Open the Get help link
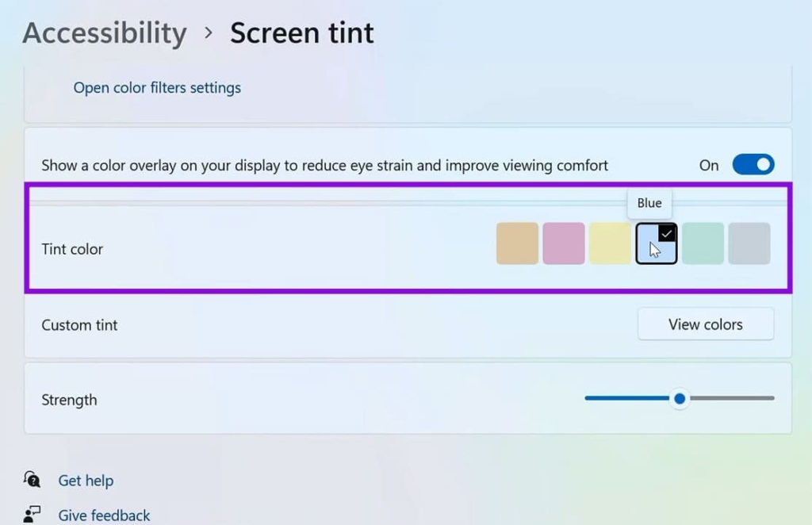 pyautogui.click(x=86, y=481)
